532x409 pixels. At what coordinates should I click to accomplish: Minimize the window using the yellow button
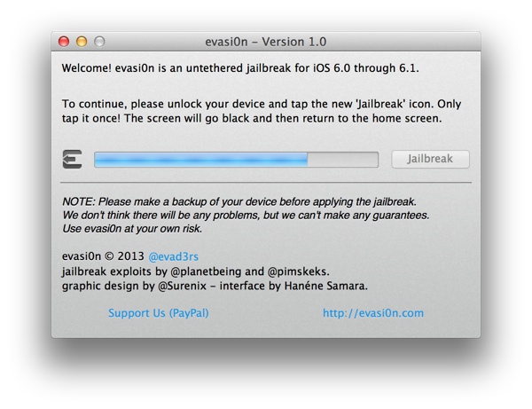82,42
